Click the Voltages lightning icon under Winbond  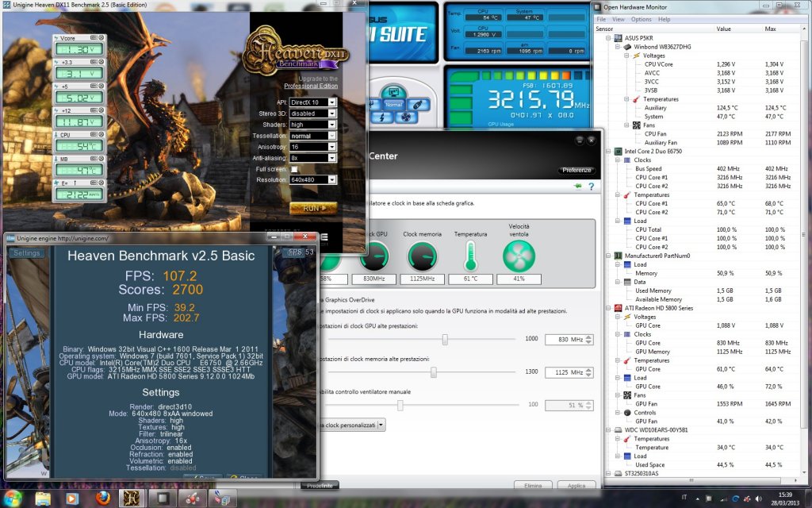click(637, 56)
